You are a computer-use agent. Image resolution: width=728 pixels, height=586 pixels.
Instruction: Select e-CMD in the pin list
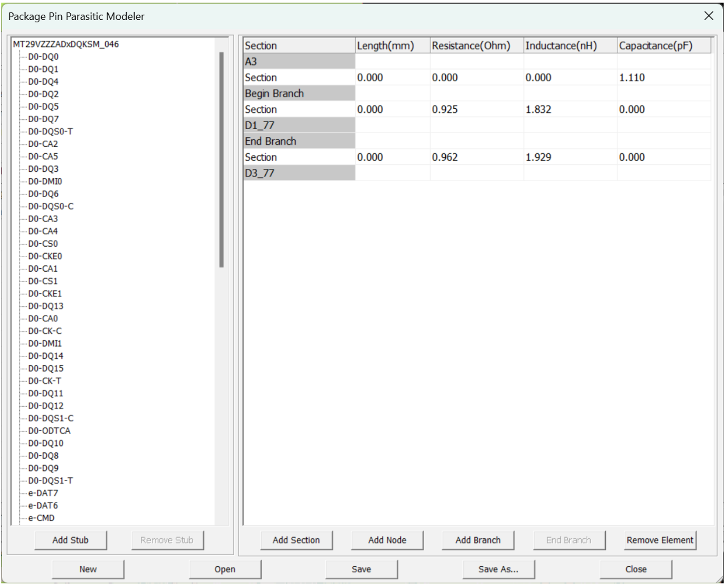click(41, 518)
